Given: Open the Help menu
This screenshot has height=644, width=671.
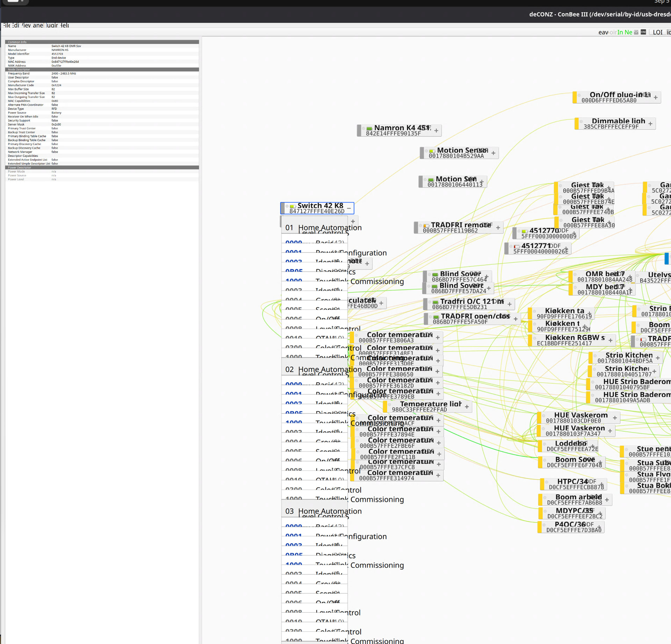Looking at the screenshot, I should pos(64,25).
